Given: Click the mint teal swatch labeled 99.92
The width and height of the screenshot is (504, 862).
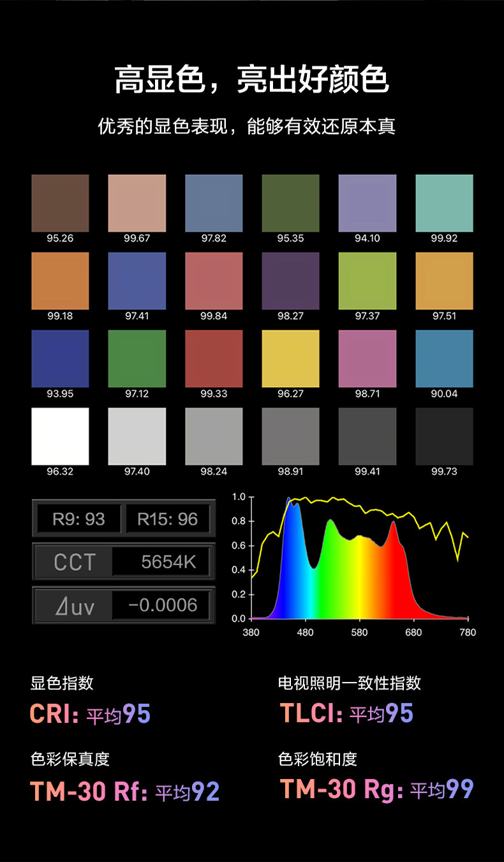Looking at the screenshot, I should 444,203.
